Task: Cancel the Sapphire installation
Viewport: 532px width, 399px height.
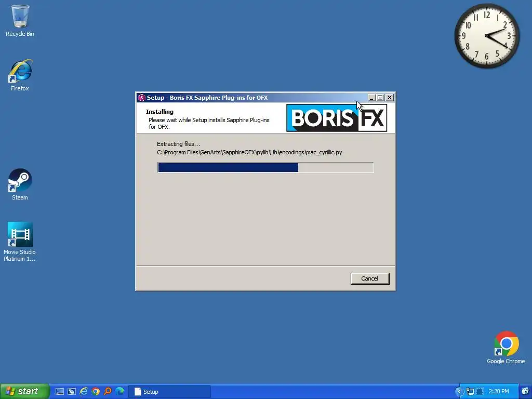Action: [369, 278]
